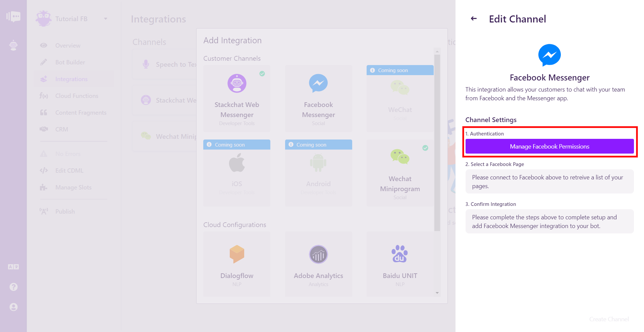Viewport: 644px width, 332px height.
Task: Click the '2. Select a Facebook Page' label
Action: tap(494, 164)
